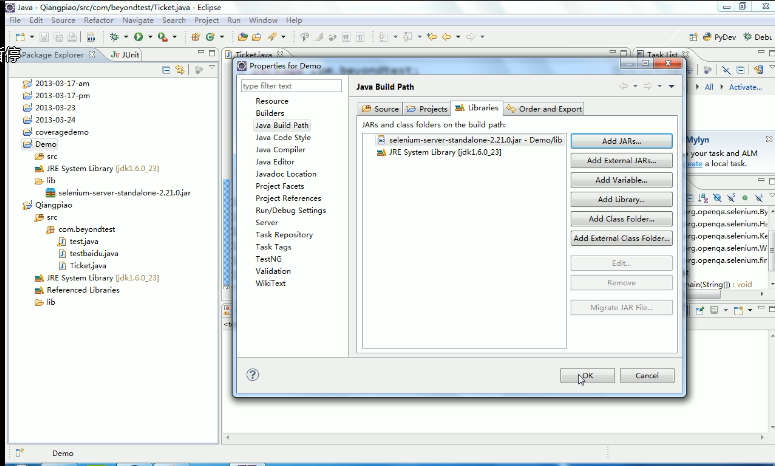775x466 pixels.
Task: Click the Run External Tools toolbar icon
Action: click(x=162, y=37)
